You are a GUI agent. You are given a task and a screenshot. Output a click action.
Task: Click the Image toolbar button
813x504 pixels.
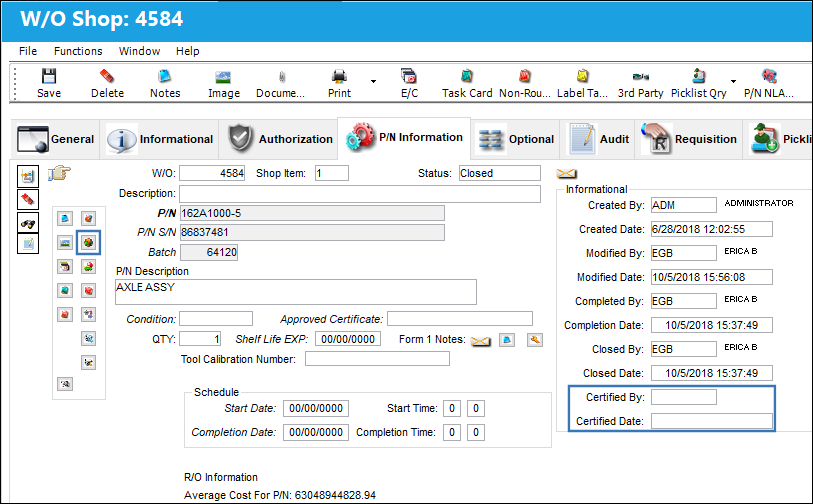223,83
